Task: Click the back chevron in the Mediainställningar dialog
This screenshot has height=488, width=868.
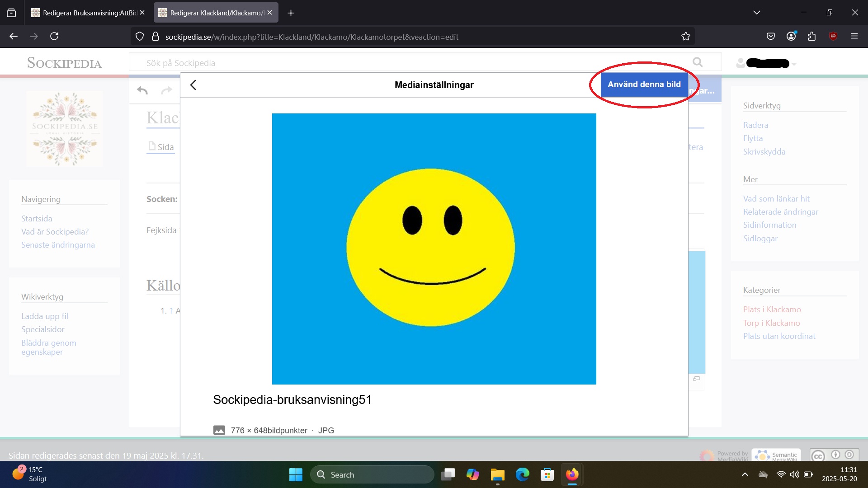Action: (x=193, y=85)
